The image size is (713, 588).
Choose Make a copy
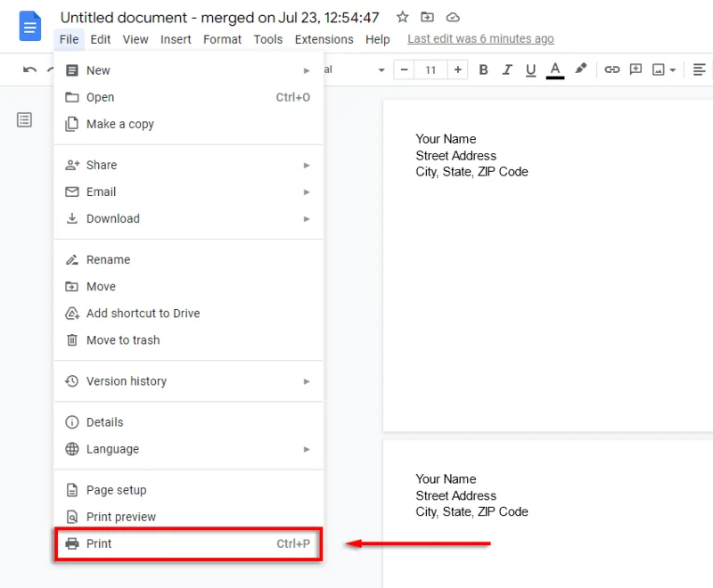188,124
